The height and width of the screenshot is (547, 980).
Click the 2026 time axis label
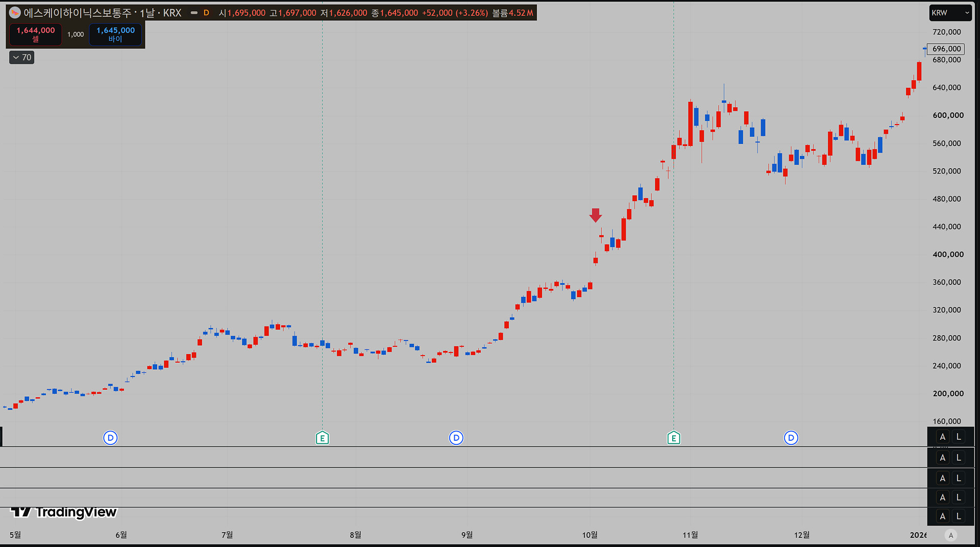918,535
